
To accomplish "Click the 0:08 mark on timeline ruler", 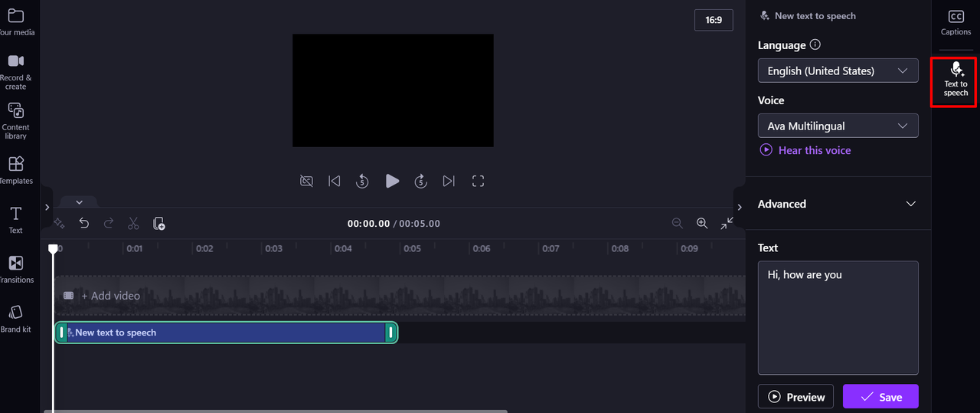I will tap(620, 248).
